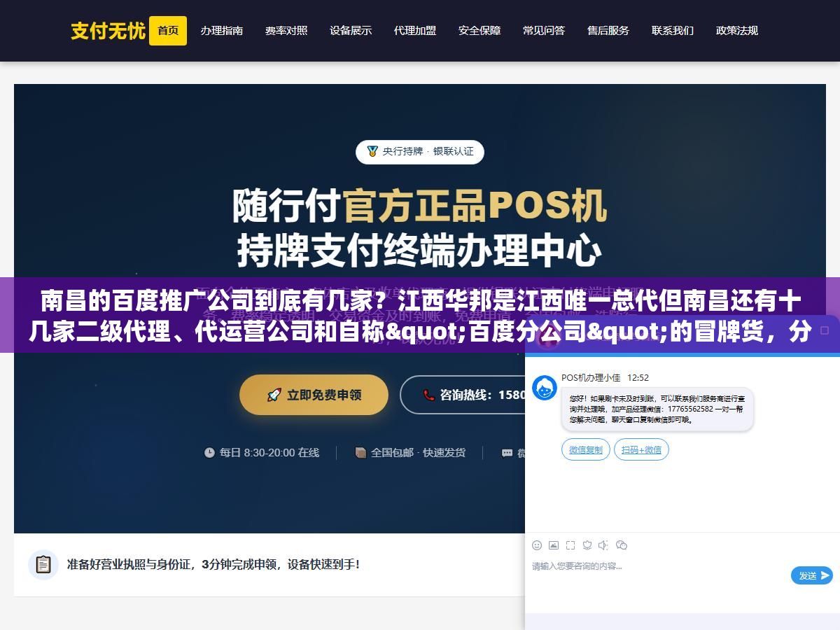Click the screenshot capture icon in chat
Screen dimensions: 840x630
(x=570, y=545)
